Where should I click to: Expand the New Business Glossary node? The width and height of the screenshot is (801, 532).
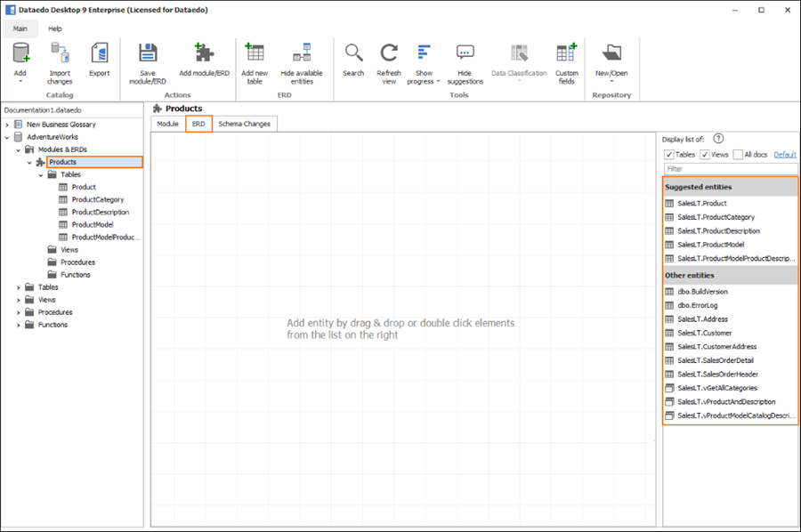pyautogui.click(x=7, y=125)
